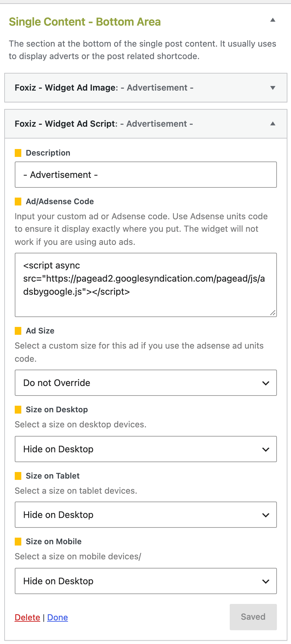
Task: Open the Size on Mobile dropdown
Action: tap(146, 581)
